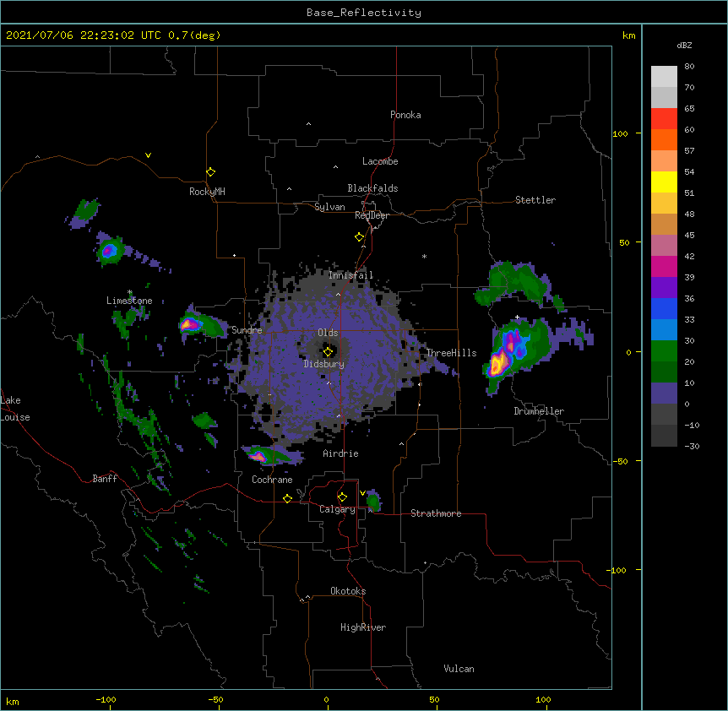Click the white caret marker west of Lacombe

(335, 167)
